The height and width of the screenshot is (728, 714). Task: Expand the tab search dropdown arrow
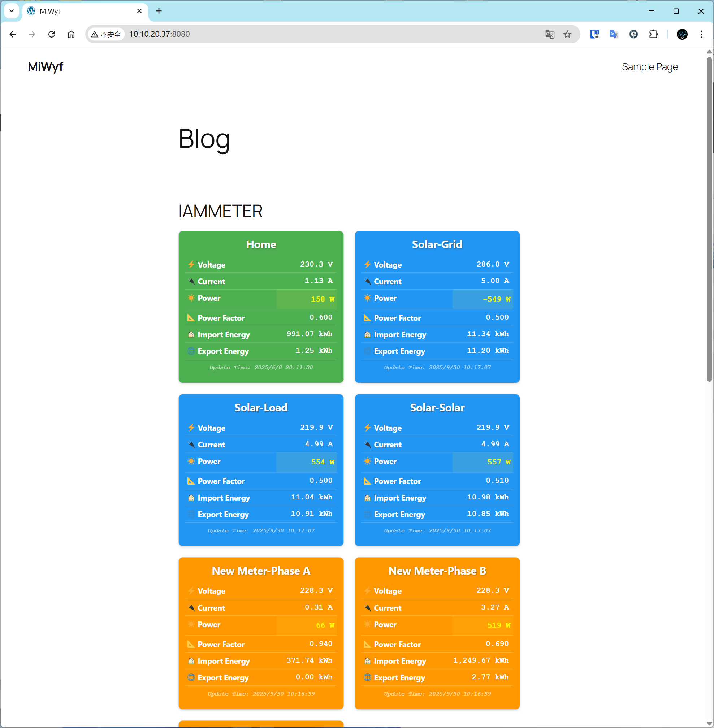click(x=12, y=11)
